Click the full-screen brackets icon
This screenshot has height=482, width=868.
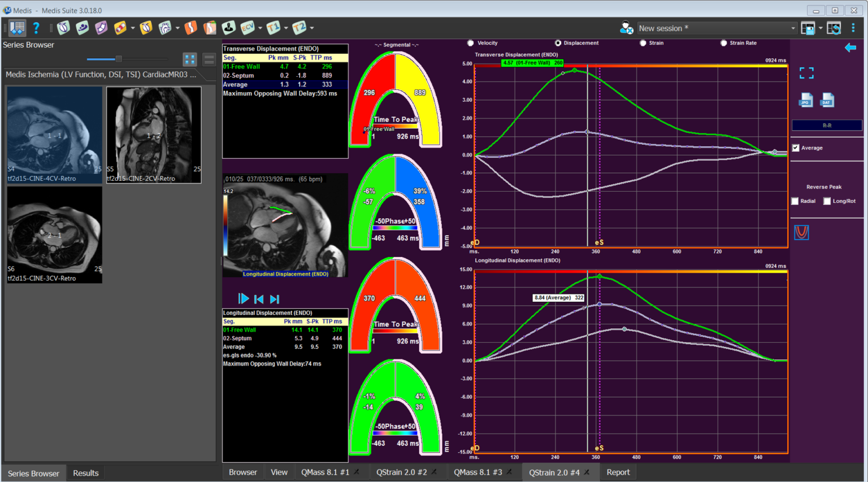coord(806,73)
